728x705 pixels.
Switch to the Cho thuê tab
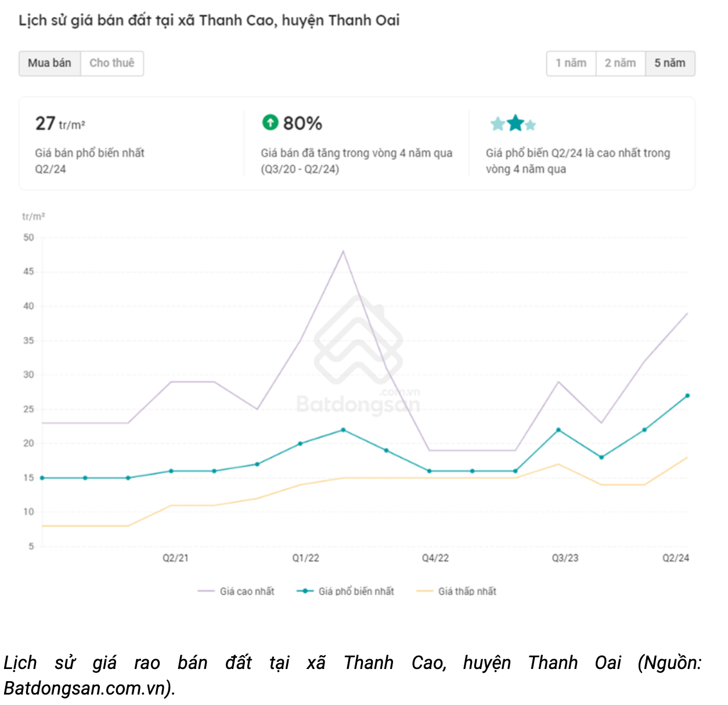[x=112, y=63]
